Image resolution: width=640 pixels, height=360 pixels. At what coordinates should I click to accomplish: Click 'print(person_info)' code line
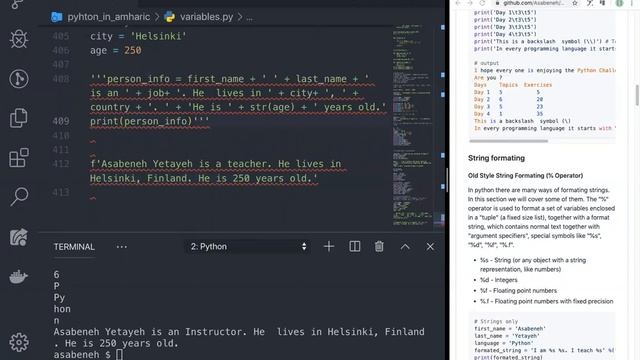tap(149, 121)
